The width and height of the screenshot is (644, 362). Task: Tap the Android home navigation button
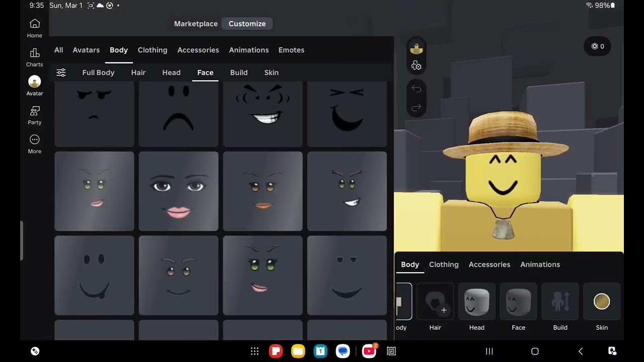(535, 351)
